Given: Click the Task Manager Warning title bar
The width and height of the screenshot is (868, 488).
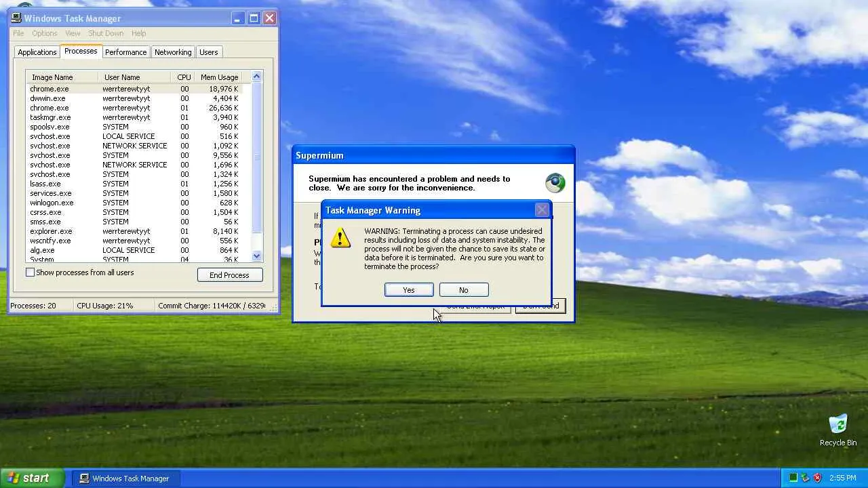Looking at the screenshot, I should pyautogui.click(x=436, y=210).
